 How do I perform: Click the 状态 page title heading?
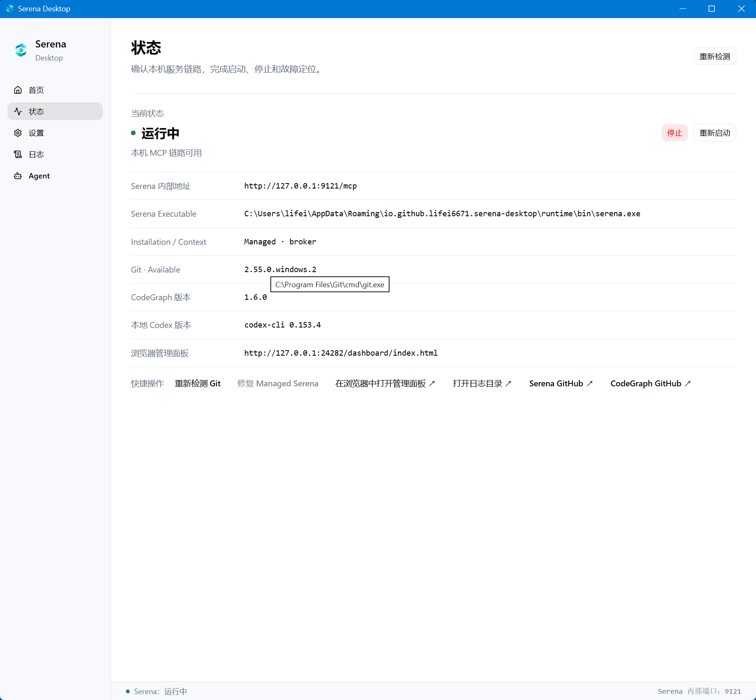click(146, 48)
